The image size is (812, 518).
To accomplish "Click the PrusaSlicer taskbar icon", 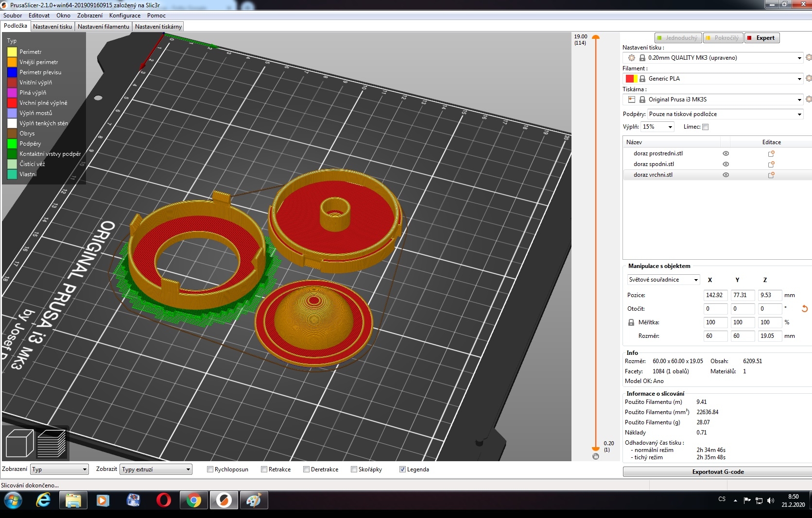I will (224, 500).
